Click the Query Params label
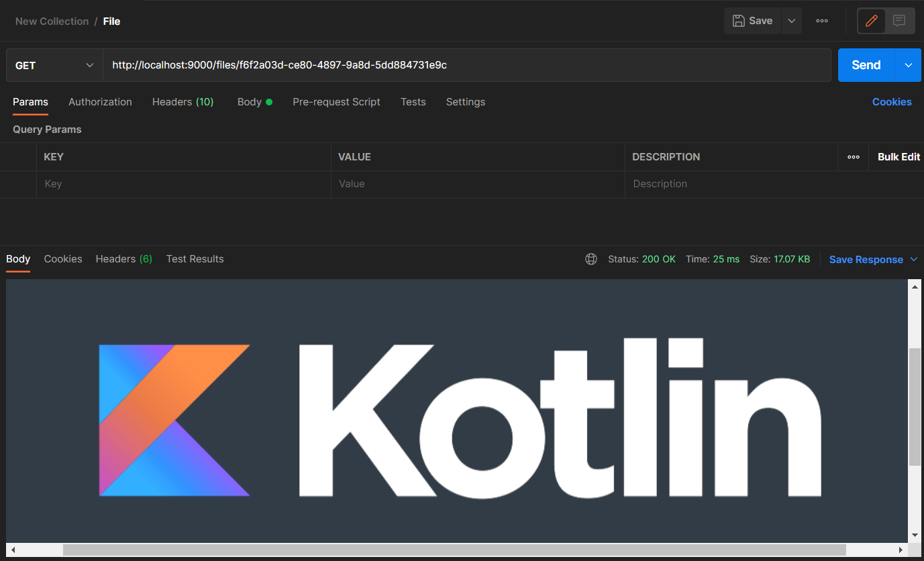Viewport: 924px width, 561px height. (47, 130)
